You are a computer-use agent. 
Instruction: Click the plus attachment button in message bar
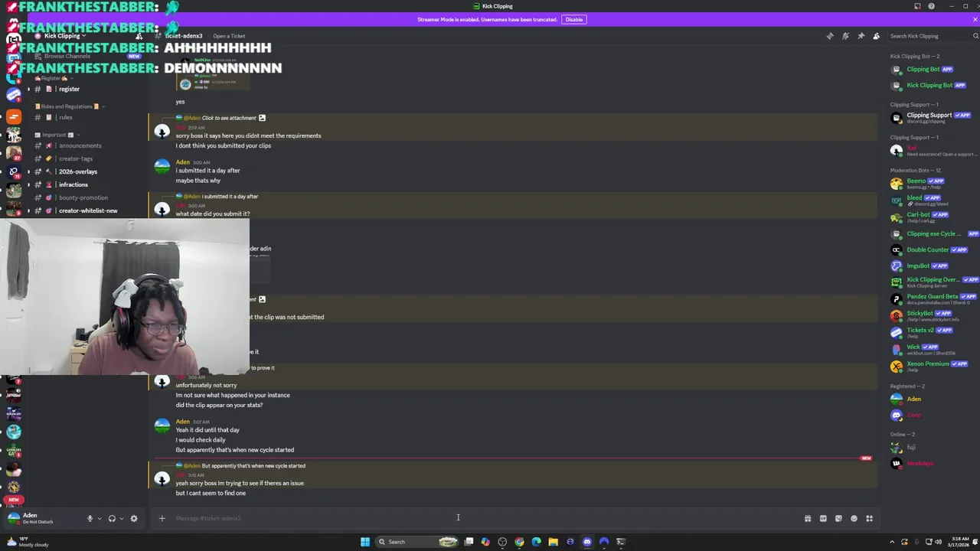162,519
